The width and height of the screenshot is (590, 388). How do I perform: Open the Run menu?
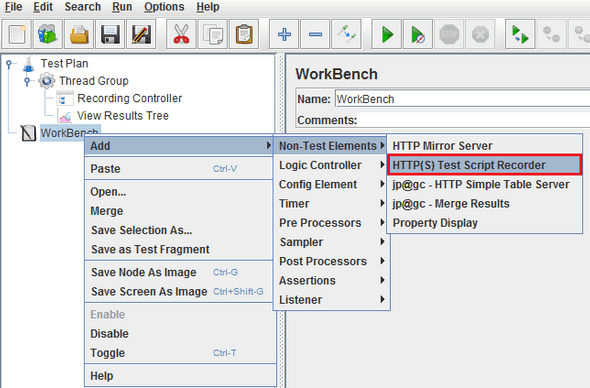(x=122, y=7)
